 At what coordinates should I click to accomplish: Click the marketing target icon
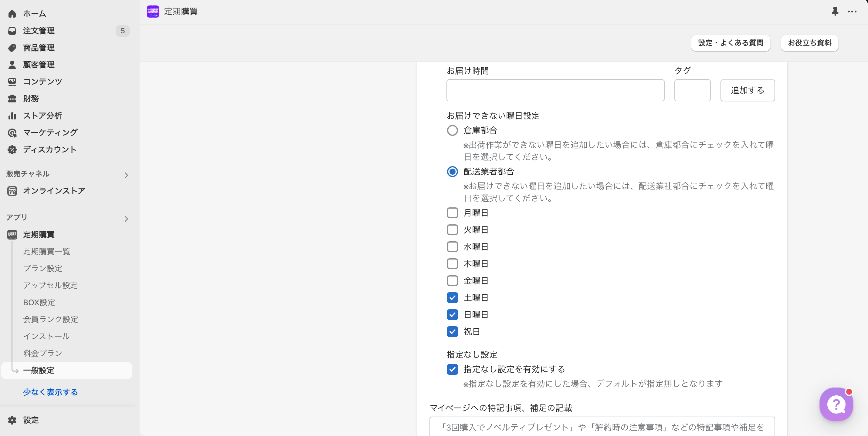click(x=12, y=133)
